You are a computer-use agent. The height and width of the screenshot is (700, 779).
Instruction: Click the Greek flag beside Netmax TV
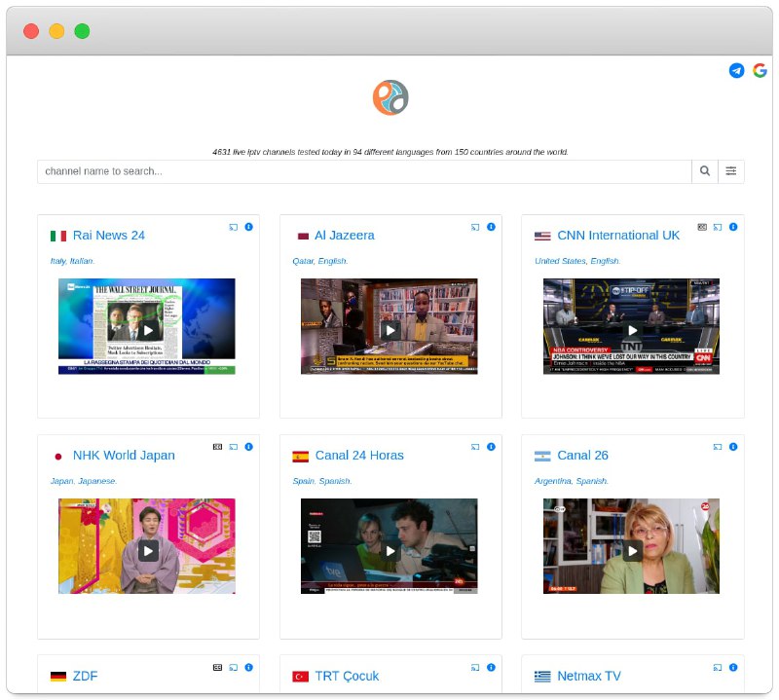pyautogui.click(x=542, y=677)
